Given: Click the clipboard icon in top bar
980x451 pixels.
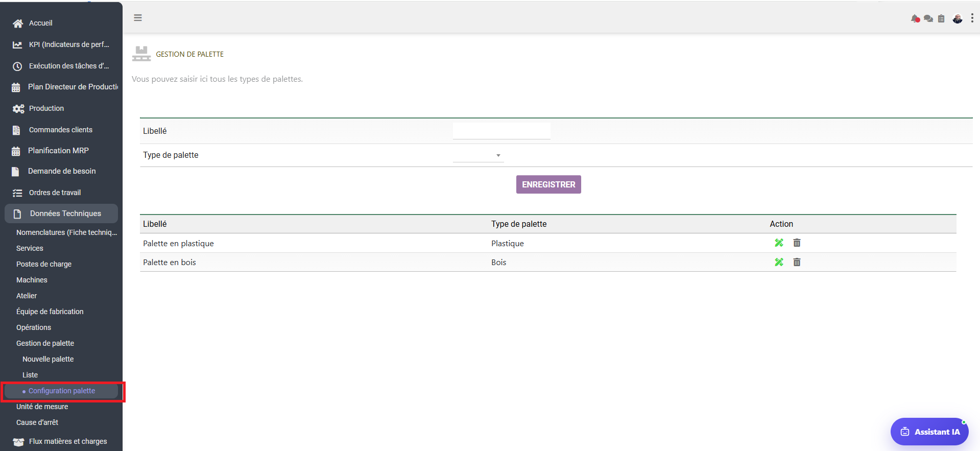Looking at the screenshot, I should (941, 19).
